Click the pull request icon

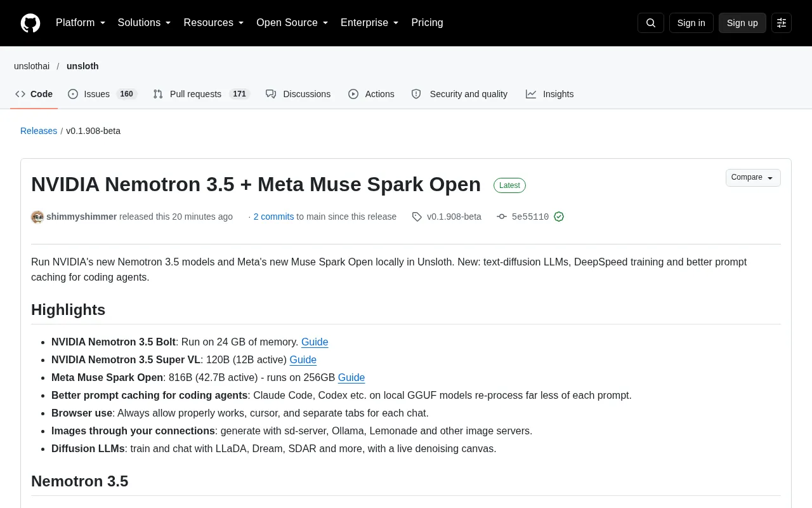click(x=158, y=94)
